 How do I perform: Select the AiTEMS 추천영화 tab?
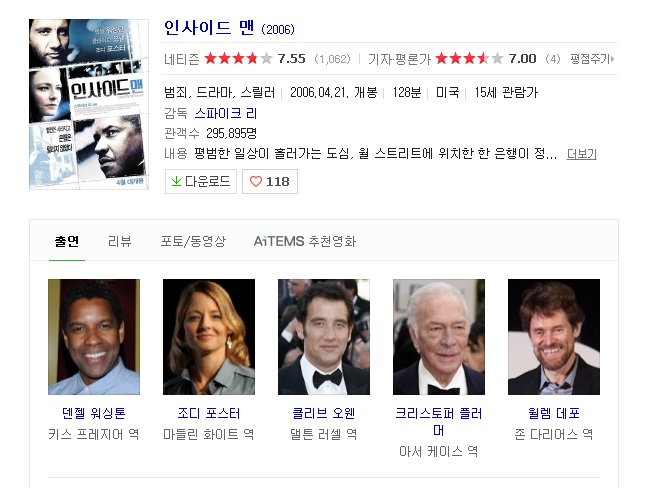click(x=305, y=241)
